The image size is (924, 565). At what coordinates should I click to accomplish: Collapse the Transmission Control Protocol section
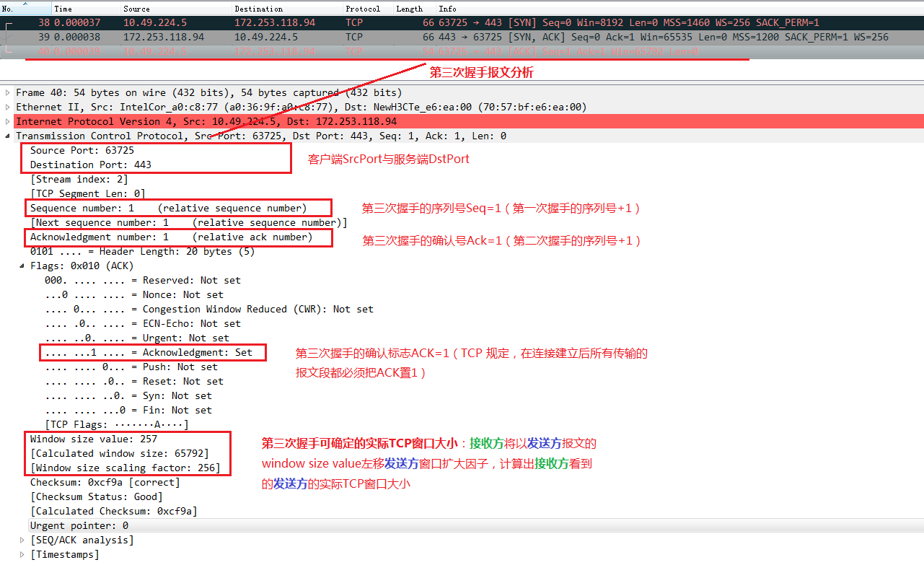point(8,136)
